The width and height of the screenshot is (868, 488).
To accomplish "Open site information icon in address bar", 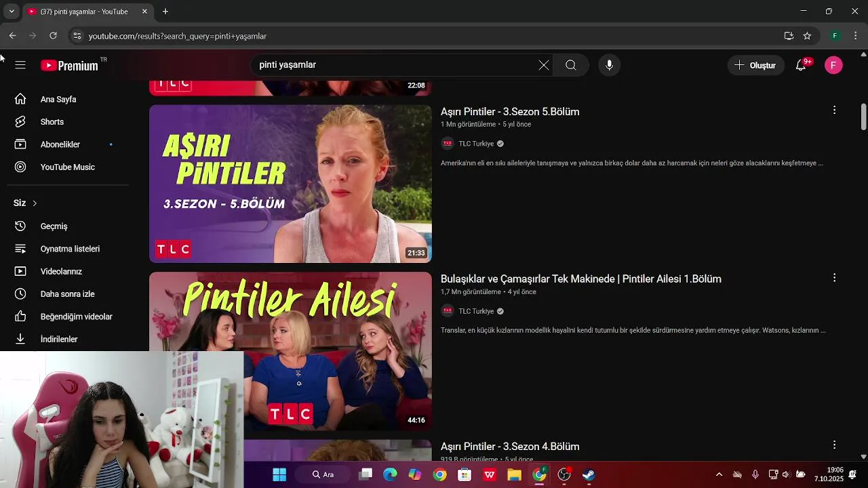I will click(77, 36).
